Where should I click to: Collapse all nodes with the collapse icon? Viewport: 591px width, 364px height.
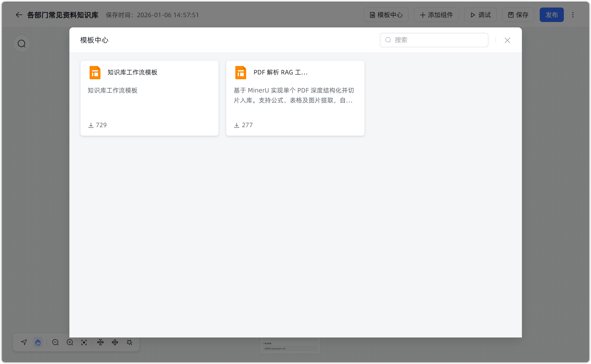click(x=100, y=342)
